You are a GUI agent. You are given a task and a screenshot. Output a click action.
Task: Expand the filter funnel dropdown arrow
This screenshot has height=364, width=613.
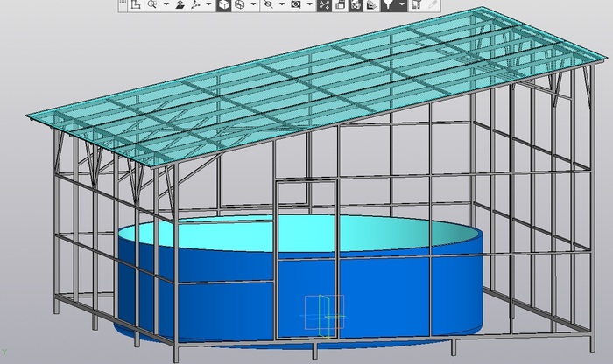402,4
